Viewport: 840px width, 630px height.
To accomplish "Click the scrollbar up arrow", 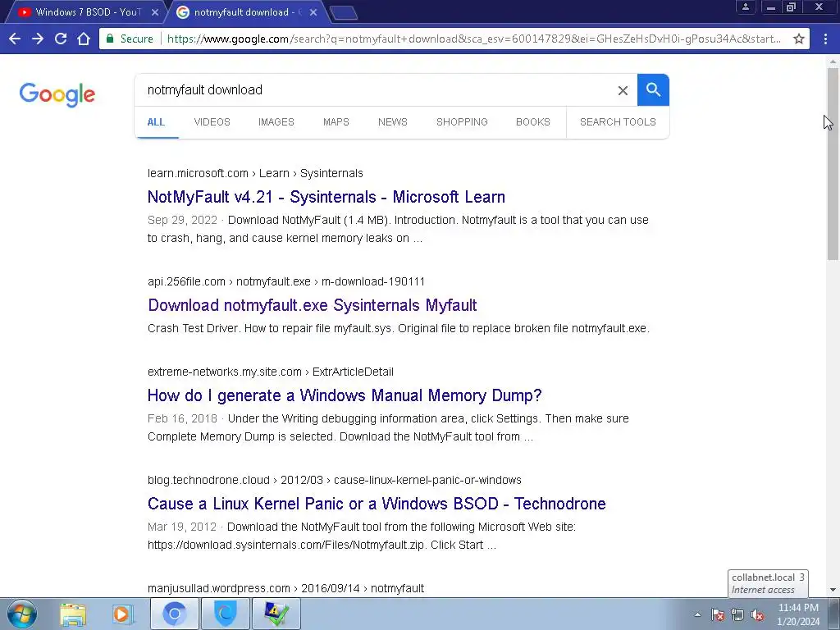I will [x=833, y=62].
